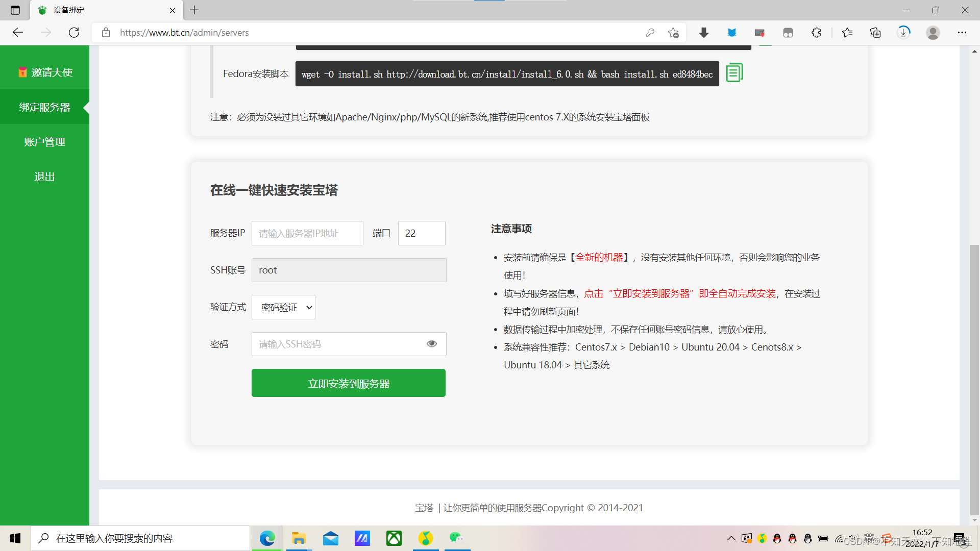Copy the Fedora install script
The height and width of the screenshot is (551, 980).
tap(734, 73)
